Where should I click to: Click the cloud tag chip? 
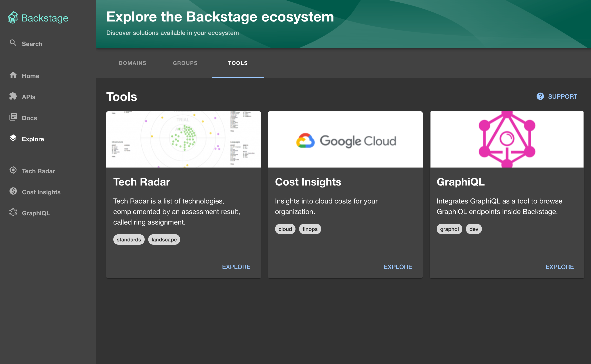tap(285, 229)
